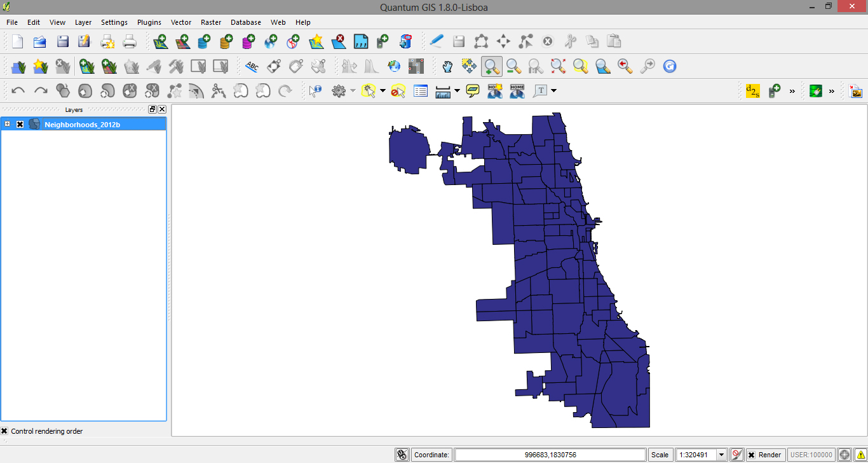The image size is (868, 463).
Task: Click Zoom Full extent icon
Action: (557, 66)
